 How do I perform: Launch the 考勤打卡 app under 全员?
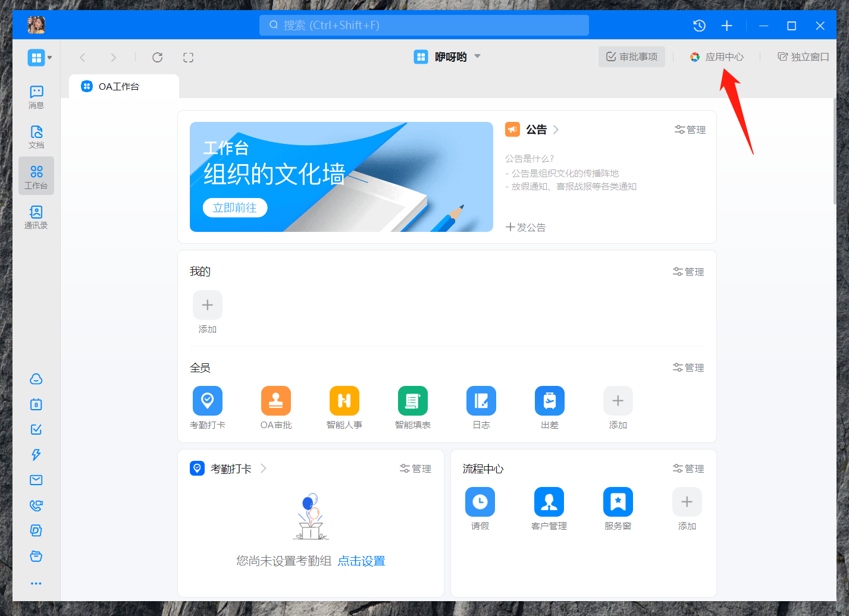(x=208, y=407)
